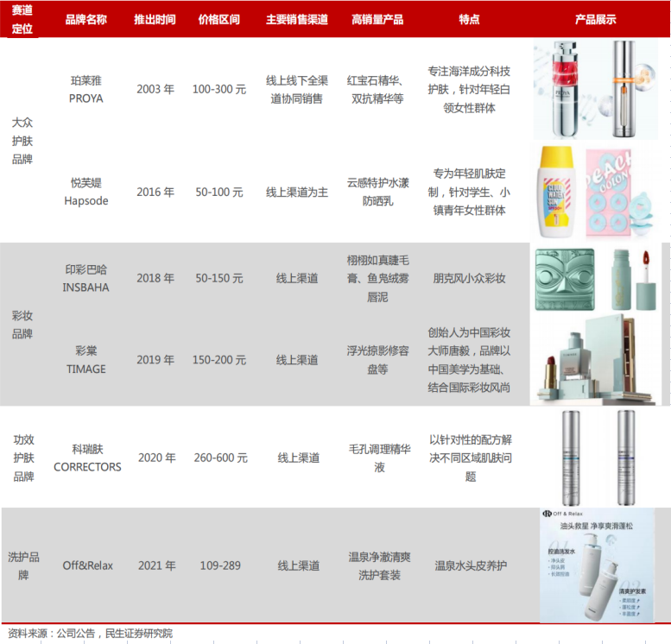This screenshot has width=671, height=644.
Task: Click the 洗护品牌 category cell
Action: point(23,565)
